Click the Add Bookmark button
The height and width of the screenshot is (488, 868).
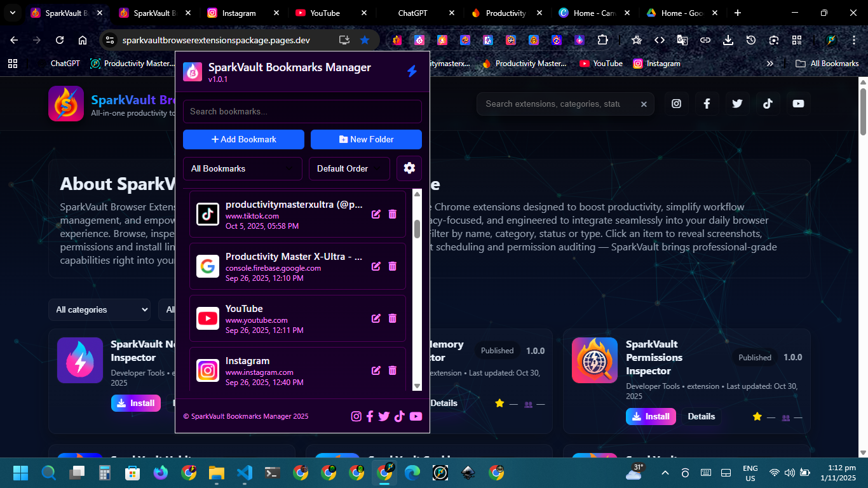click(x=243, y=139)
